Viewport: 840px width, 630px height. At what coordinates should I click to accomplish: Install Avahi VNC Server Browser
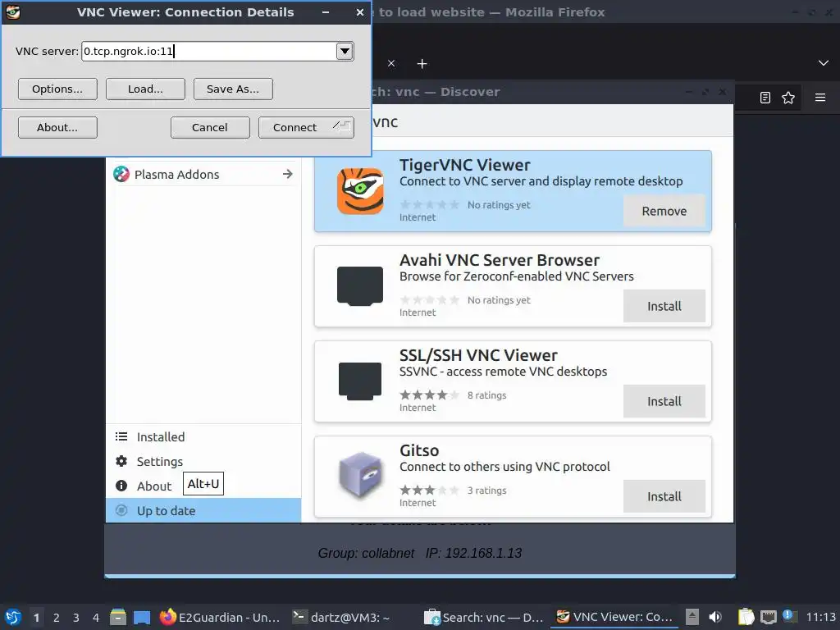pos(664,307)
